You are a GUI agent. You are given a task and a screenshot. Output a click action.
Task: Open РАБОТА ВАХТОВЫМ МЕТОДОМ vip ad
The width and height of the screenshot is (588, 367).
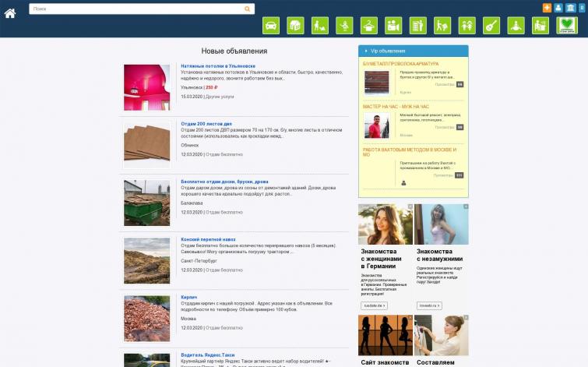(x=410, y=152)
